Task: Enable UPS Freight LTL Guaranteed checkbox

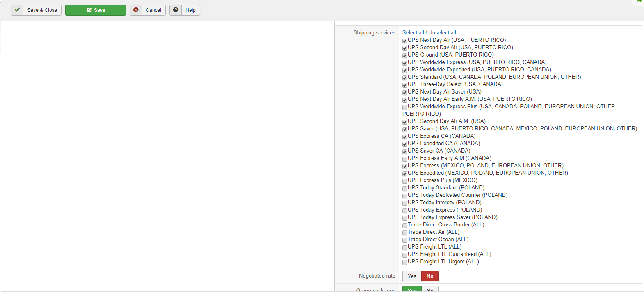Action: click(x=405, y=255)
